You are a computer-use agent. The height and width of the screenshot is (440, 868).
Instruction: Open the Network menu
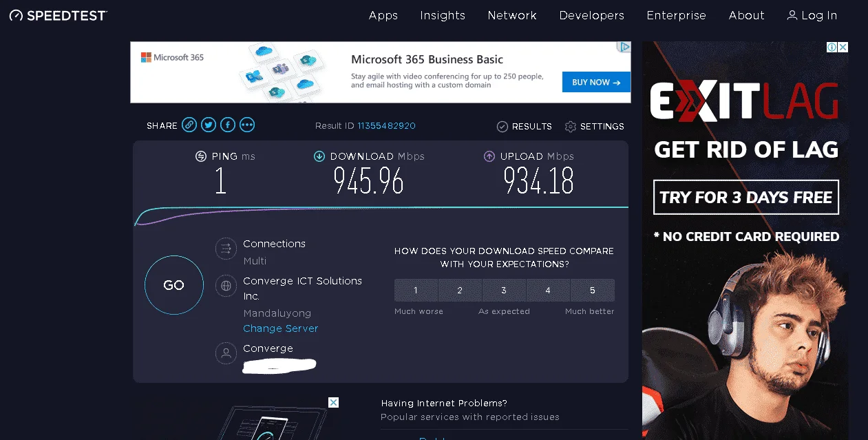click(x=512, y=15)
